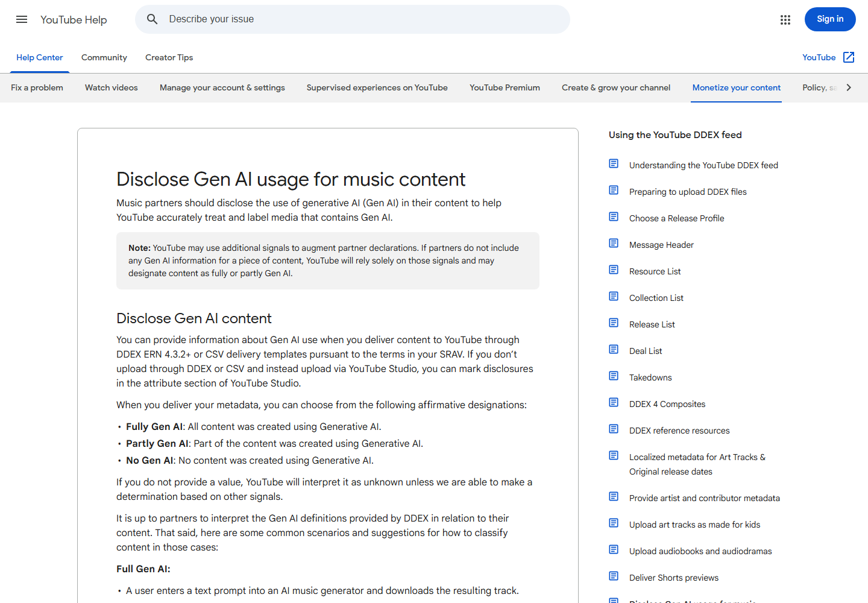868x603 pixels.
Task: Select YouTube Premium category
Action: coord(505,87)
